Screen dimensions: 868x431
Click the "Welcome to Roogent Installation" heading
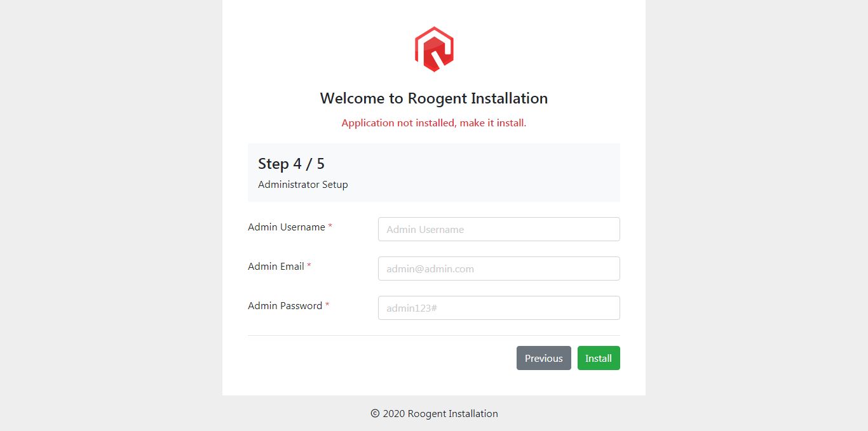(434, 98)
